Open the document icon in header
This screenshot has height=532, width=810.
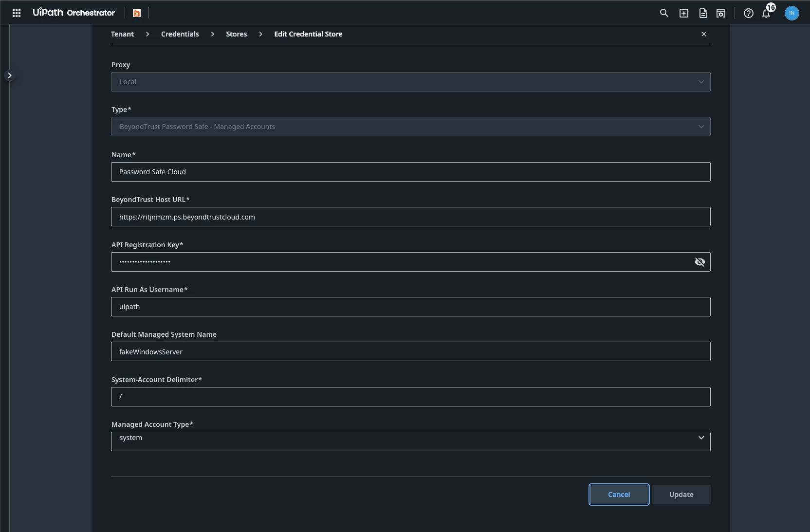tap(703, 13)
